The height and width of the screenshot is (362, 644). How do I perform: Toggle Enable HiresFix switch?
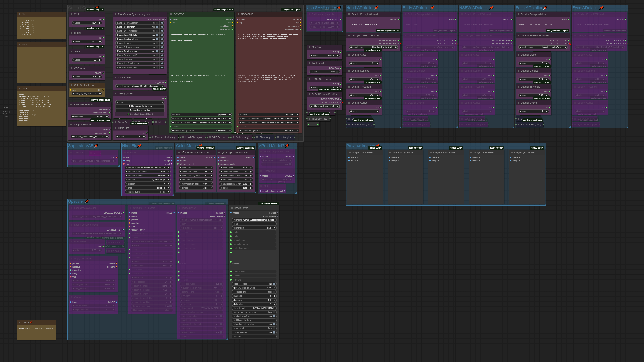(x=157, y=43)
